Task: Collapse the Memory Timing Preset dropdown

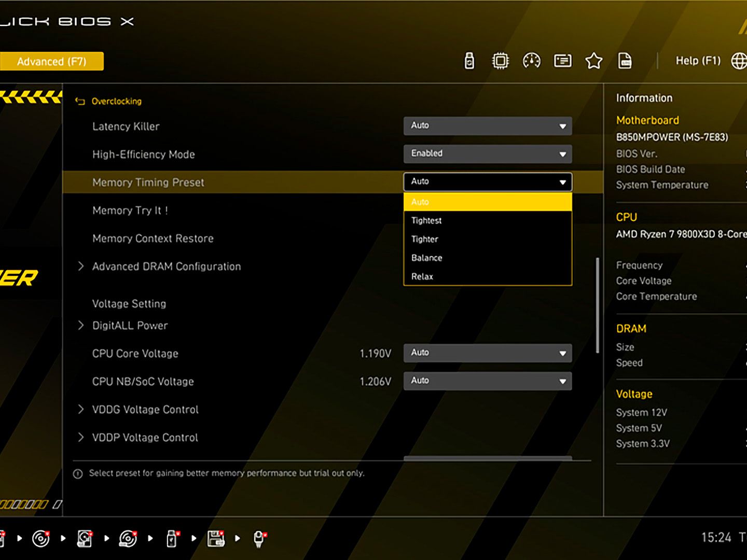Action: pos(488,181)
